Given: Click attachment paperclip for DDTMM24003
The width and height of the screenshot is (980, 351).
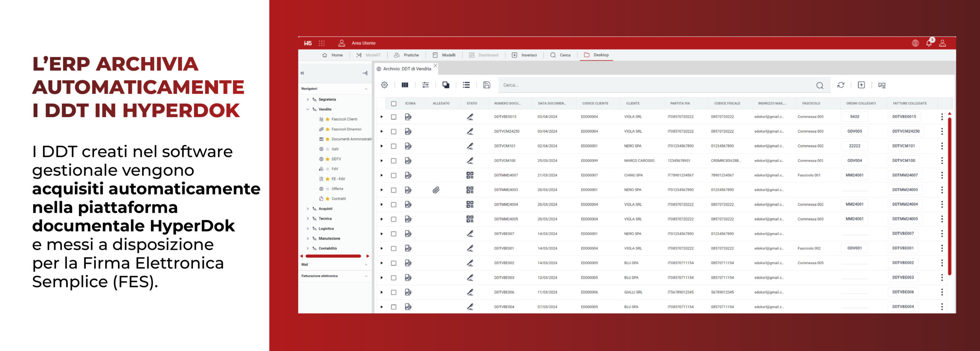Looking at the screenshot, I should point(436,190).
